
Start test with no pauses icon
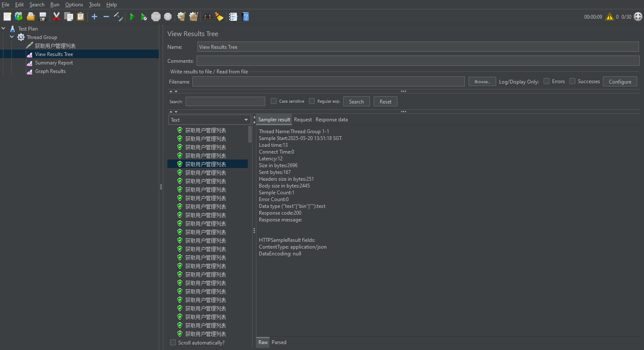coord(144,17)
